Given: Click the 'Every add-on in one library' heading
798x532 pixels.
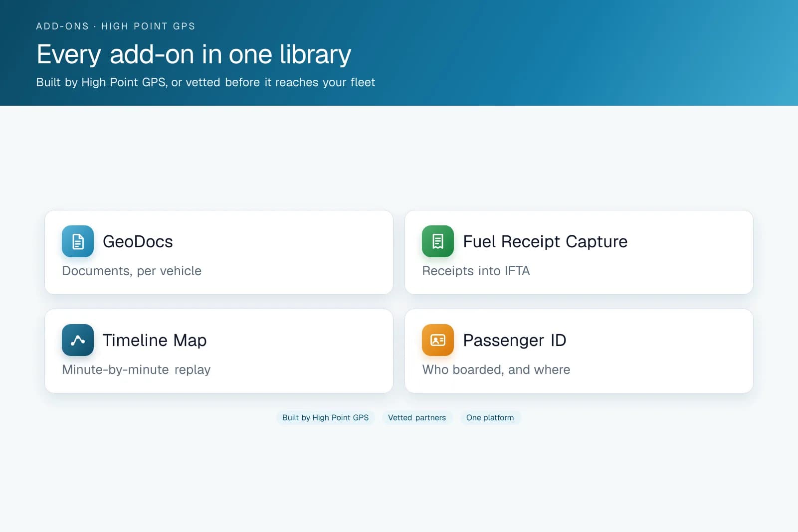Looking at the screenshot, I should 194,54.
